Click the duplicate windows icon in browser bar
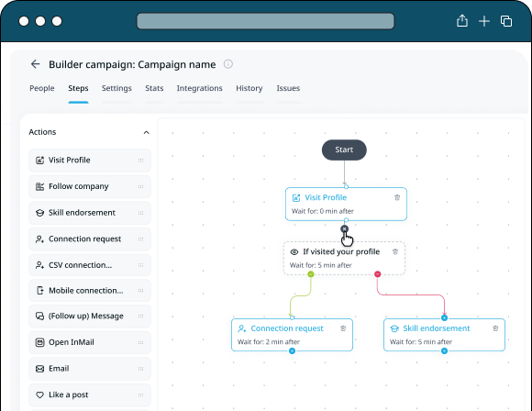The image size is (532, 411). click(506, 21)
